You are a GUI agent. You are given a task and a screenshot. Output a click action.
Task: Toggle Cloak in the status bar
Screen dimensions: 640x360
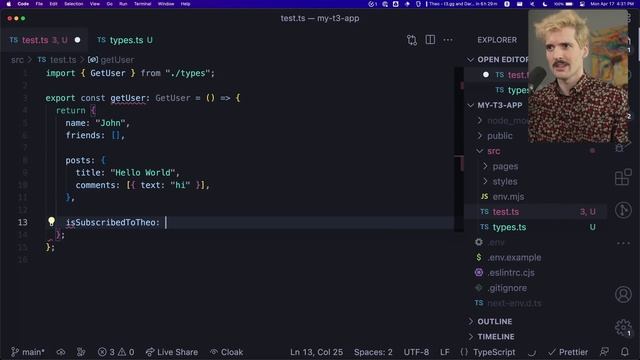tap(227, 352)
